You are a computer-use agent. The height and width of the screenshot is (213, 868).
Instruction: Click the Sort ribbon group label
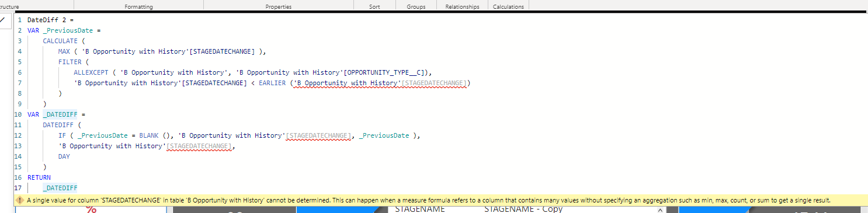click(374, 7)
